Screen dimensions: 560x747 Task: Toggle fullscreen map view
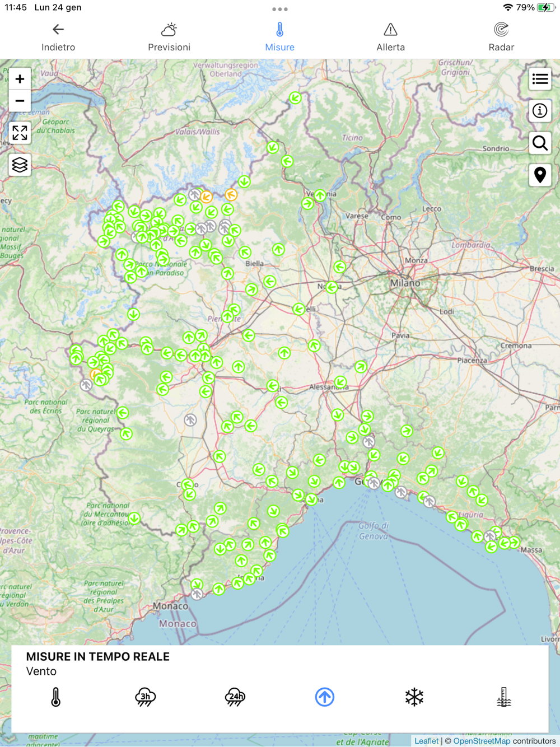pos(20,133)
